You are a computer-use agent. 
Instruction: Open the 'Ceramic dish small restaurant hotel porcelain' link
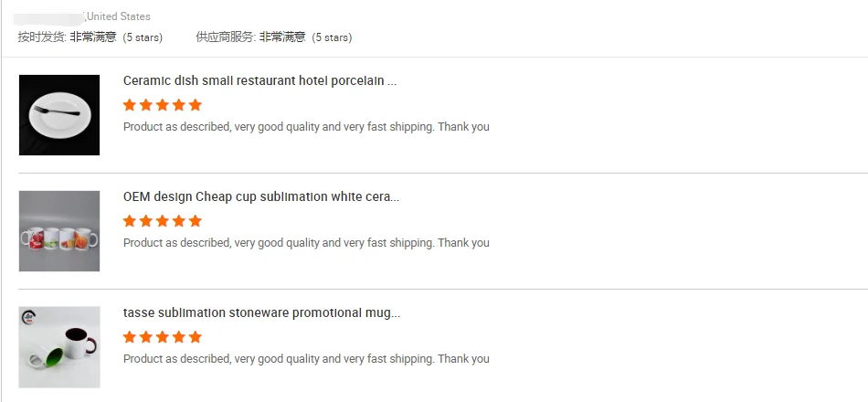pyautogui.click(x=259, y=80)
